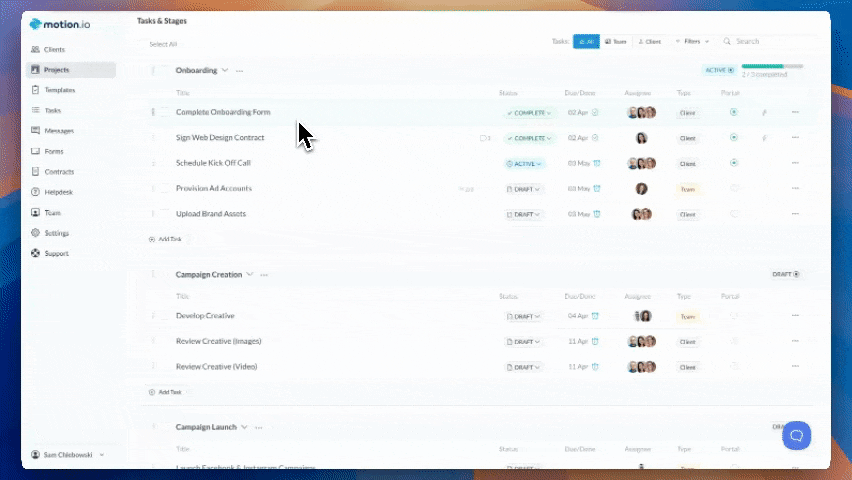852x480 pixels.
Task: Toggle portal visibility for Upload Brand Assets
Action: point(734,214)
